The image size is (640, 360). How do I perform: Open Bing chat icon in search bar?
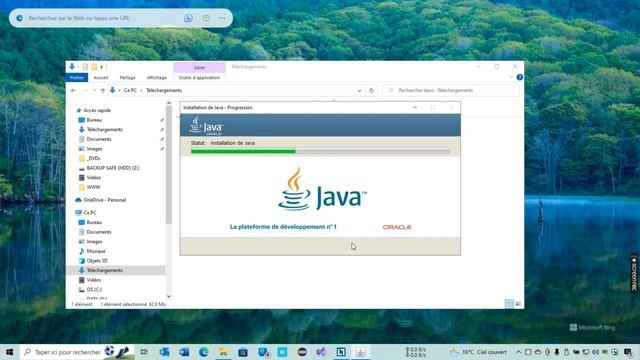tap(188, 18)
